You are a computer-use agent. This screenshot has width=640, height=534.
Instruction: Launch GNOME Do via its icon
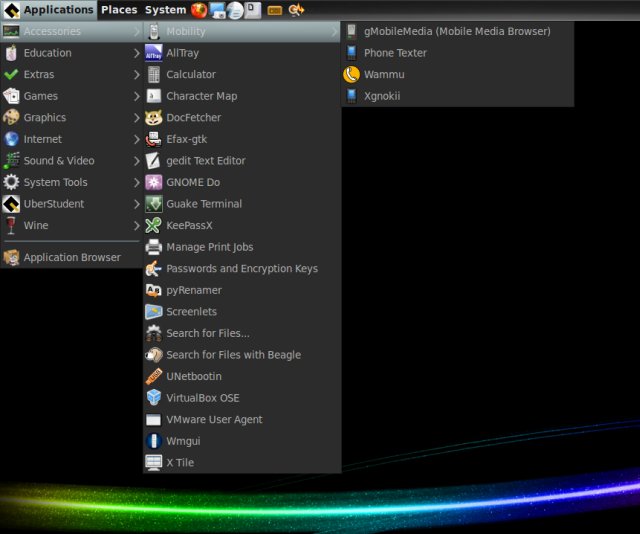click(x=153, y=182)
